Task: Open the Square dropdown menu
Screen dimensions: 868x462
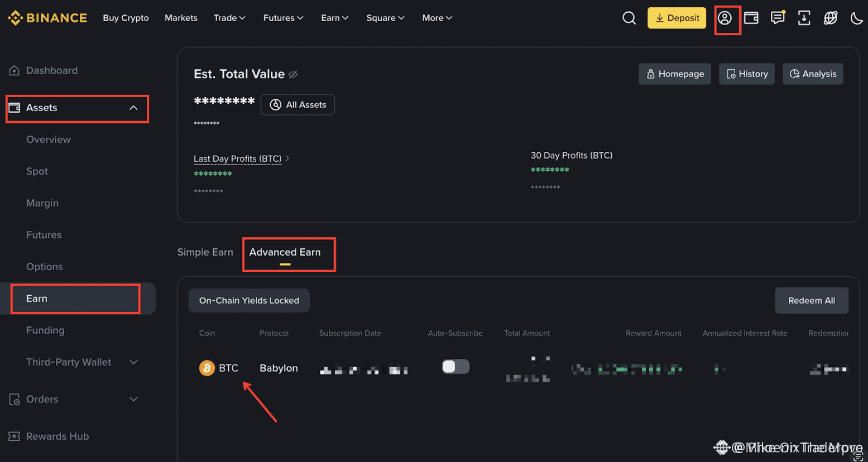Action: pyautogui.click(x=386, y=18)
